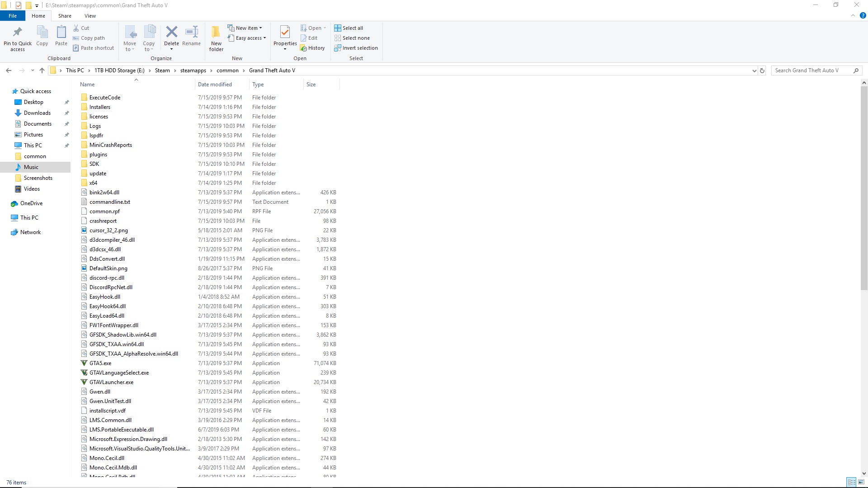Click the ribbon Help icon
868x488 pixels.
coord(863,15)
